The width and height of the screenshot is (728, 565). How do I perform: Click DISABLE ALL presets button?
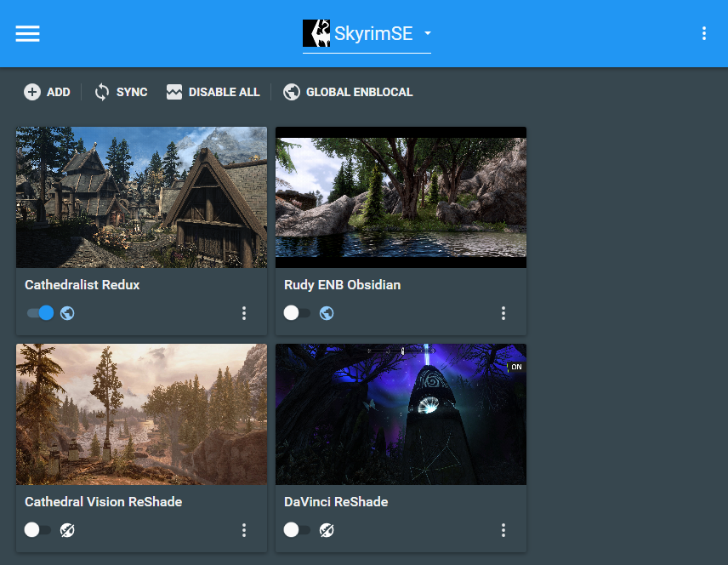tap(213, 92)
